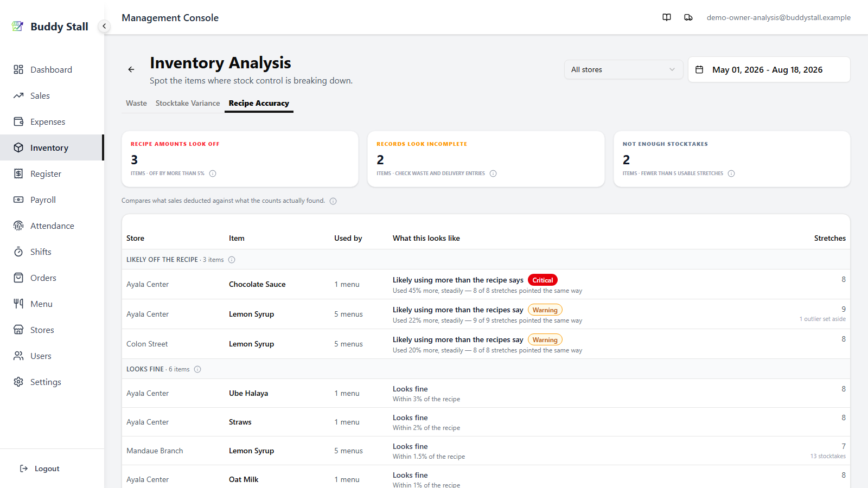Select the Chocolate Sauce item name
Viewport: 868px width, 488px height.
257,284
